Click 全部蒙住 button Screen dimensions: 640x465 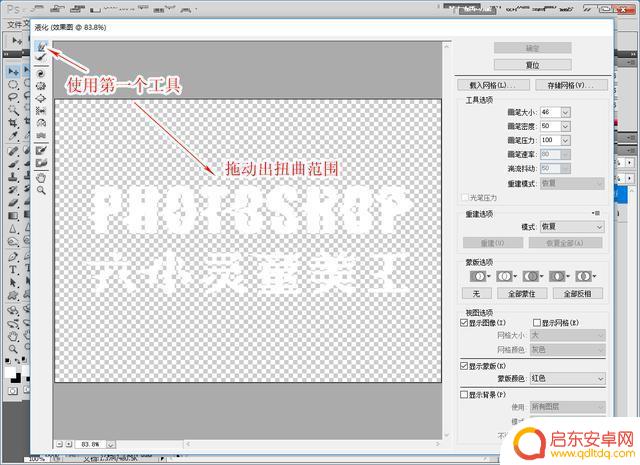(522, 293)
